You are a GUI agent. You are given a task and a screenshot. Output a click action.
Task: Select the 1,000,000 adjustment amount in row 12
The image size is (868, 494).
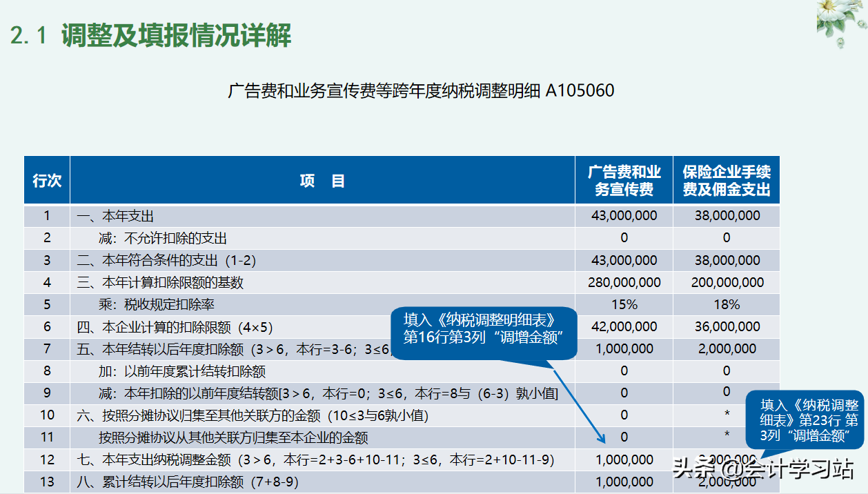(x=623, y=460)
